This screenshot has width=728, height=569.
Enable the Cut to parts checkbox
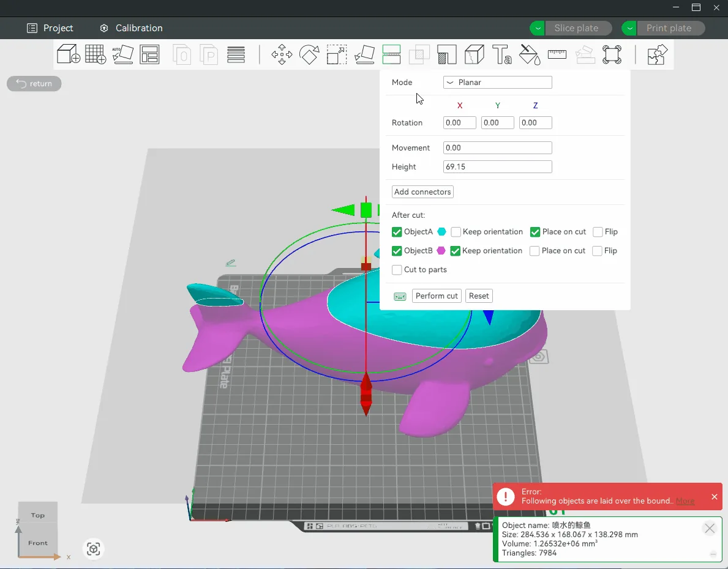click(397, 270)
